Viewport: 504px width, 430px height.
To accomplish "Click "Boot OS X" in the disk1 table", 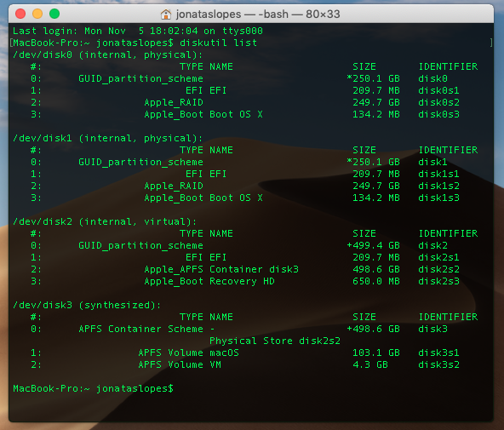I will (x=237, y=198).
